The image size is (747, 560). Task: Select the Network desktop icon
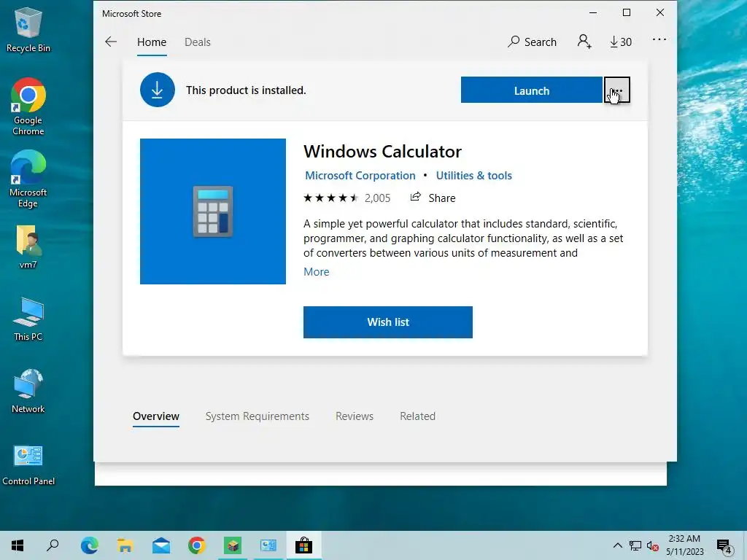pyautogui.click(x=28, y=392)
